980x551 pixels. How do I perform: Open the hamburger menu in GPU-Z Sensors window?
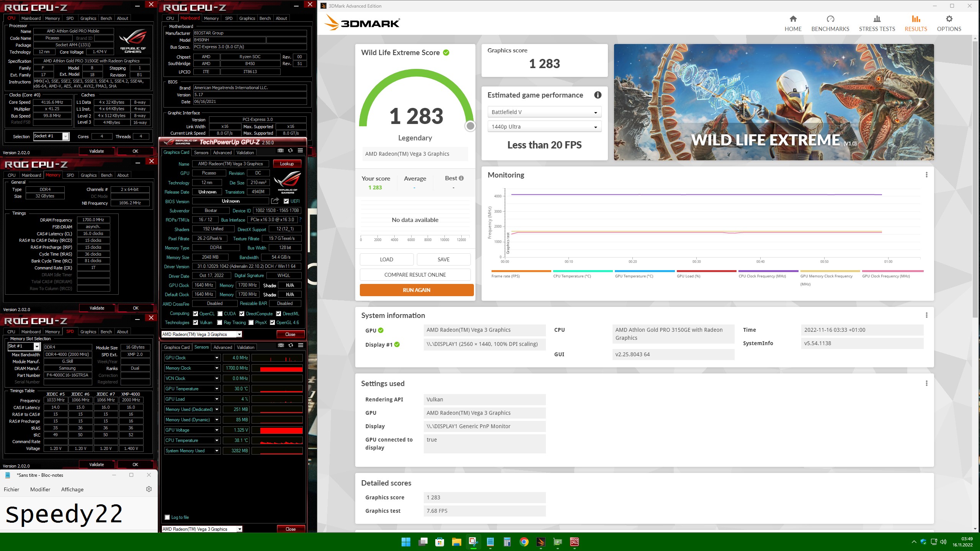coord(301,346)
